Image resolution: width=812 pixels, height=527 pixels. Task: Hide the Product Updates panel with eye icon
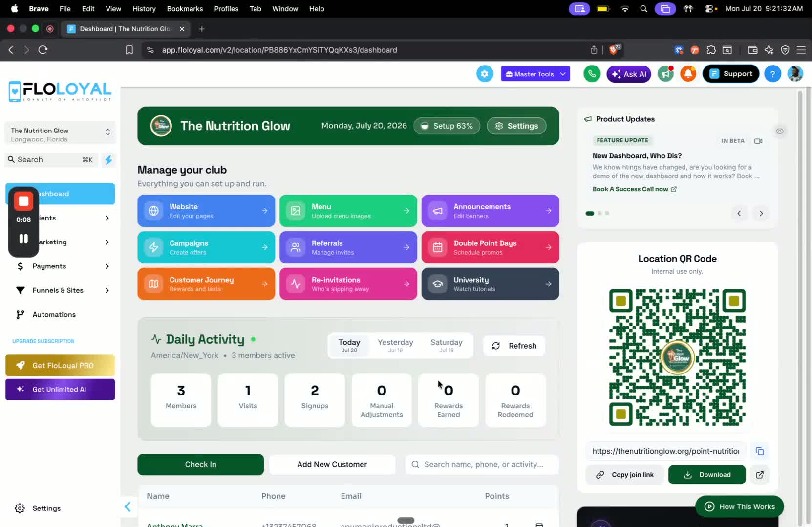(x=780, y=131)
